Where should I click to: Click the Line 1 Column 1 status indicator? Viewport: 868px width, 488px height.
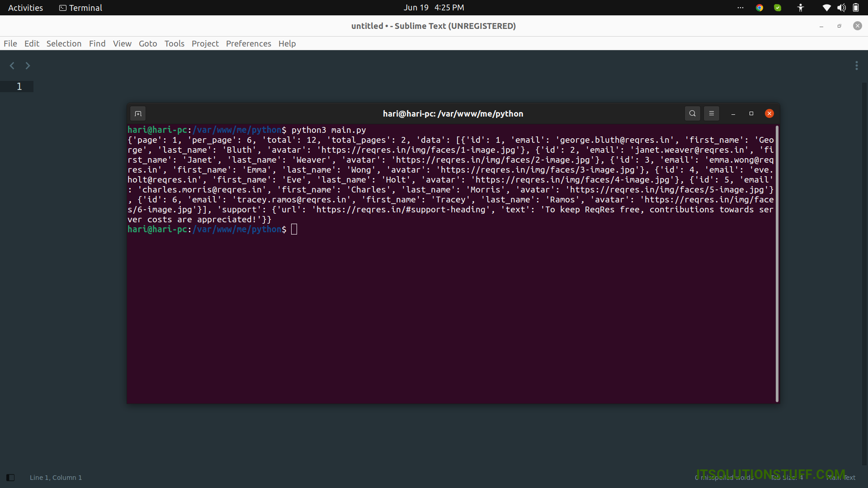[56, 477]
